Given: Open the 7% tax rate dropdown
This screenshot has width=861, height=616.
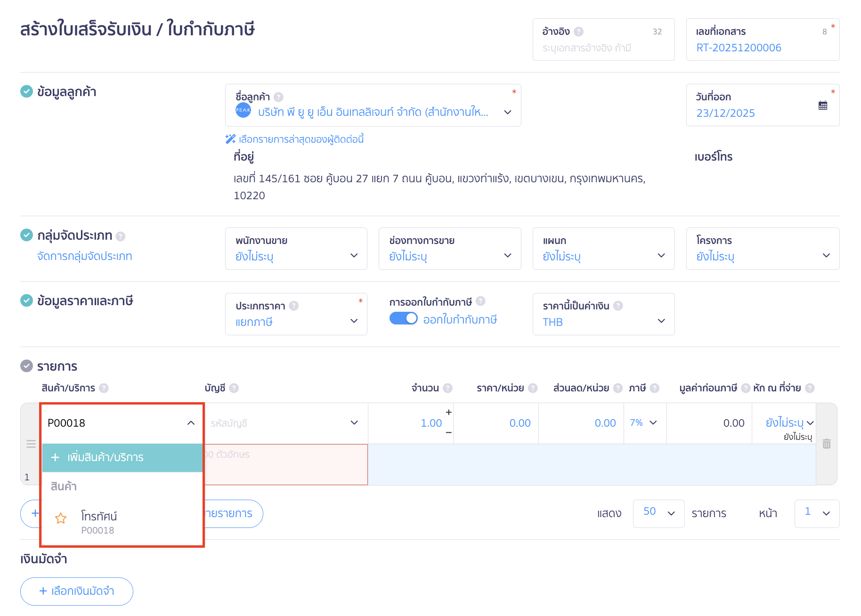Looking at the screenshot, I should tap(644, 423).
